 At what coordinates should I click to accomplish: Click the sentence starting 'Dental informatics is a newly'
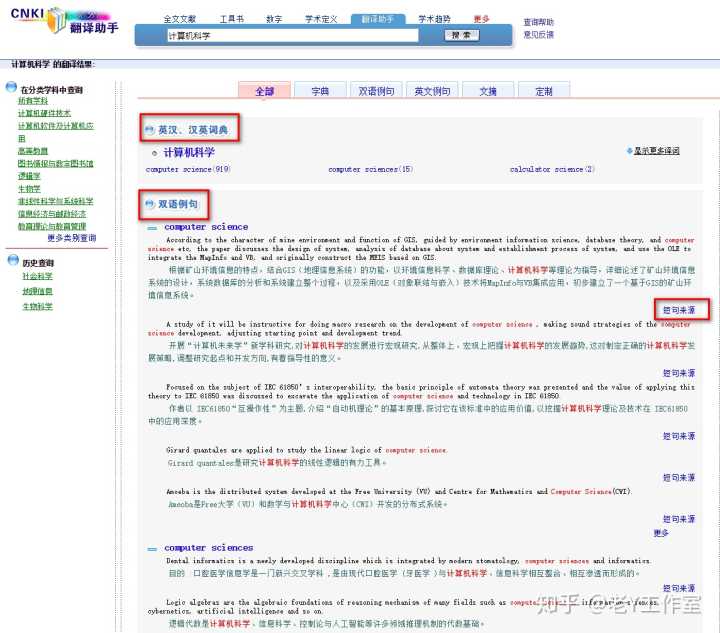[408, 560]
